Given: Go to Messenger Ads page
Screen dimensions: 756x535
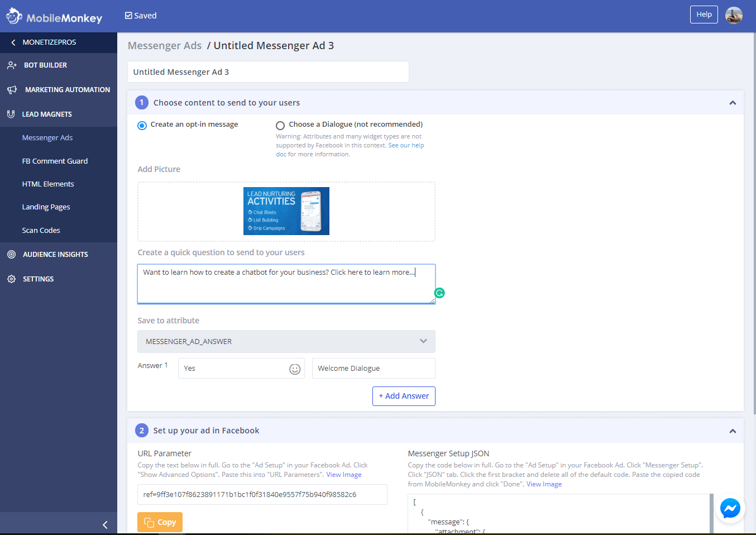Looking at the screenshot, I should tap(47, 138).
